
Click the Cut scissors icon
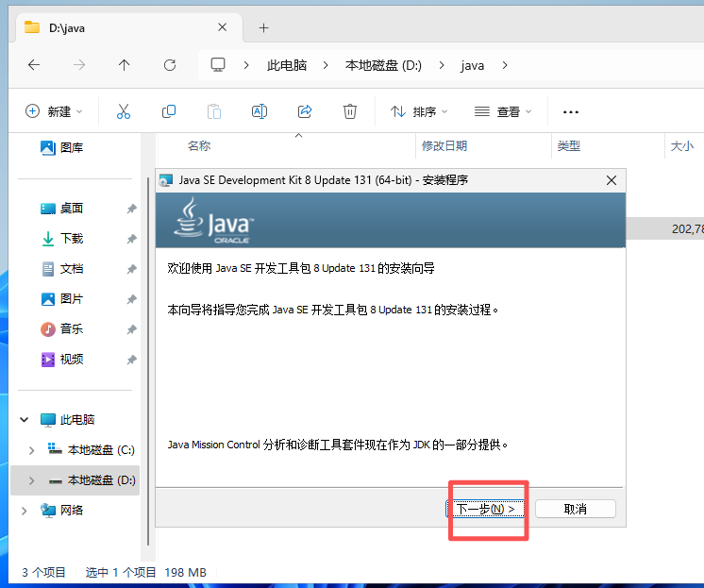124,111
